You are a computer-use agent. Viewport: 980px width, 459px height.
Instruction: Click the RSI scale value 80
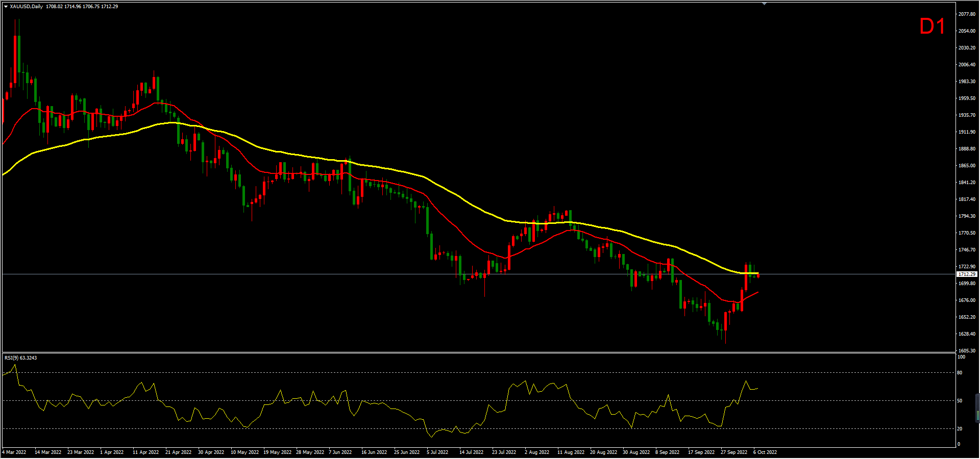coord(960,373)
